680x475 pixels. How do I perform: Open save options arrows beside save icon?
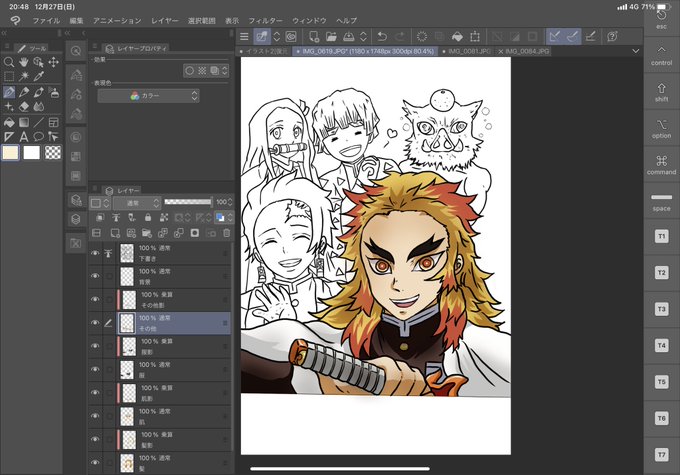[x=363, y=36]
